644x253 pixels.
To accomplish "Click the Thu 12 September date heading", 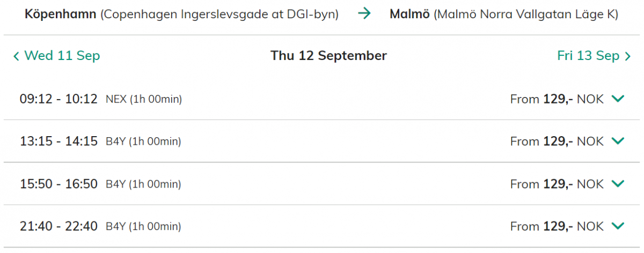I will (x=328, y=56).
